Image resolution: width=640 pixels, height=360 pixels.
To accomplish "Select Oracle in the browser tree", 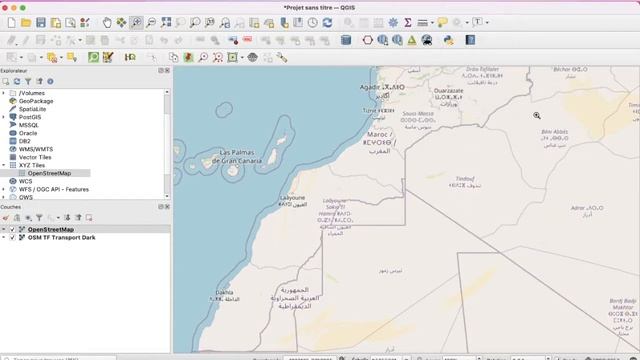I will coord(28,133).
